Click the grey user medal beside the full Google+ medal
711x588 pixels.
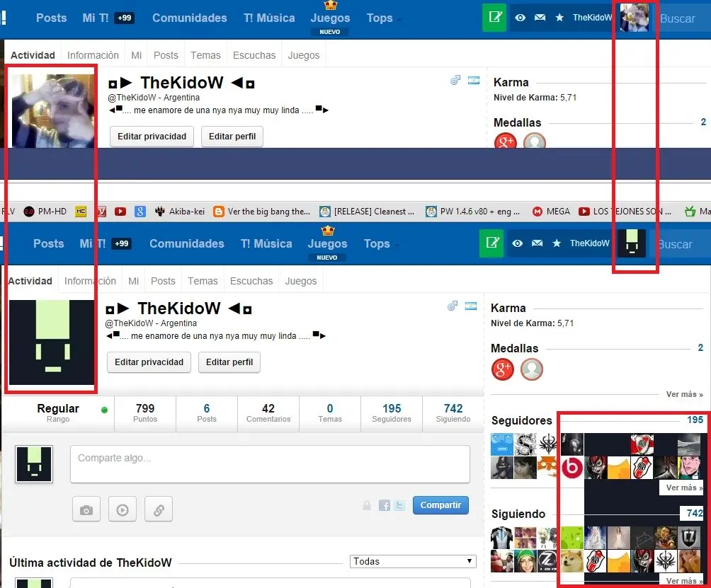[532, 369]
